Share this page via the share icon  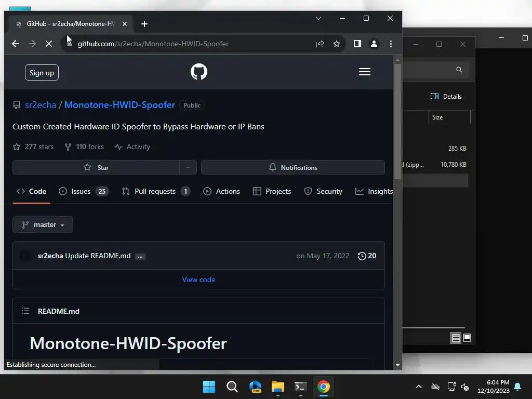point(320,44)
